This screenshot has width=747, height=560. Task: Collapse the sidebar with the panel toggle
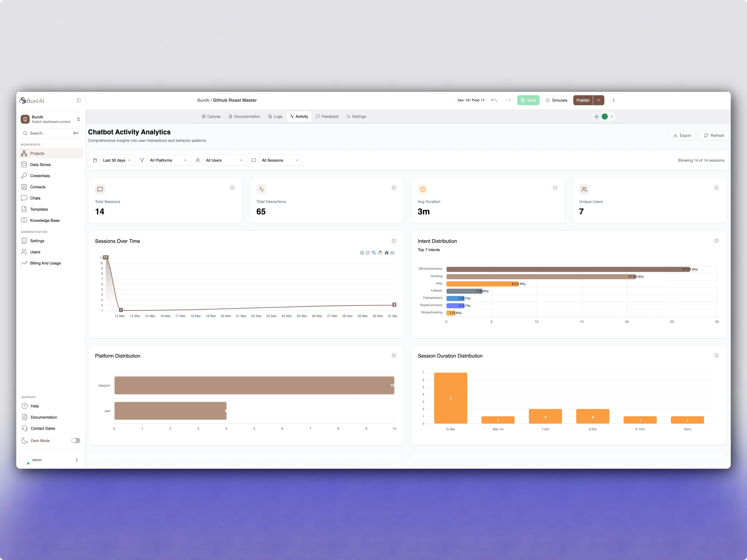(x=79, y=100)
